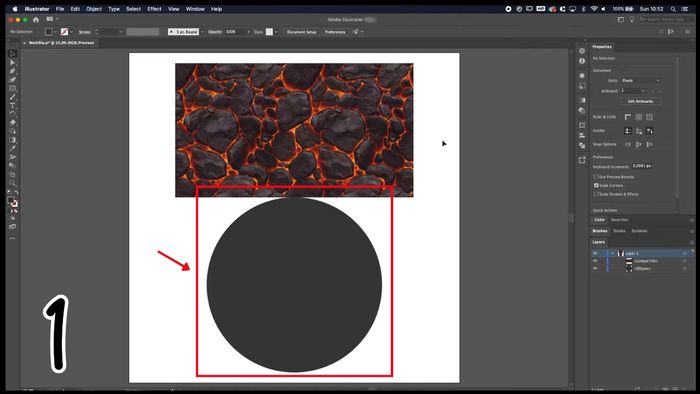Switch to the Stroke panel tab
The width and height of the screenshot is (700, 394).
619,231
